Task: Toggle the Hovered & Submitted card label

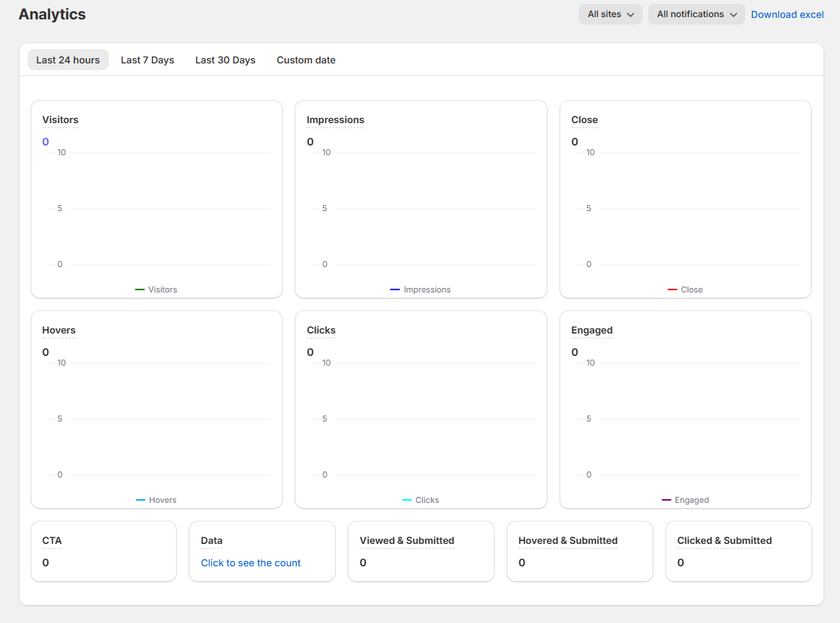Action: (567, 540)
